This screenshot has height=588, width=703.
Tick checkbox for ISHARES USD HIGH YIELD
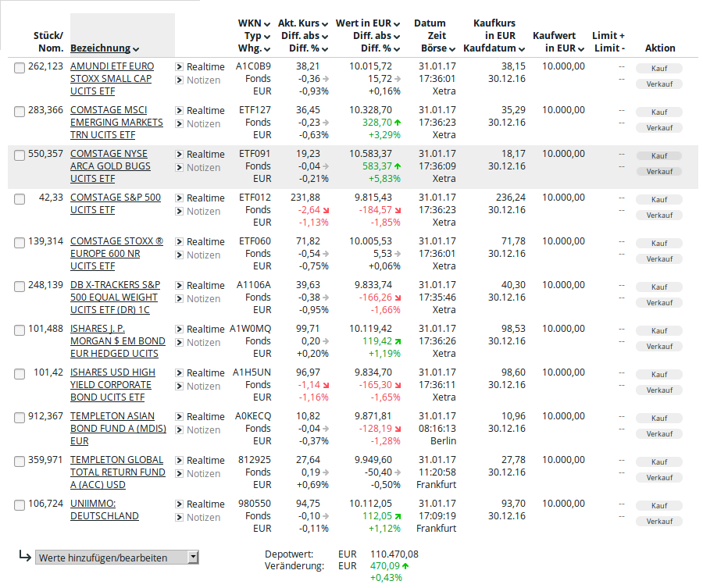tap(20, 374)
